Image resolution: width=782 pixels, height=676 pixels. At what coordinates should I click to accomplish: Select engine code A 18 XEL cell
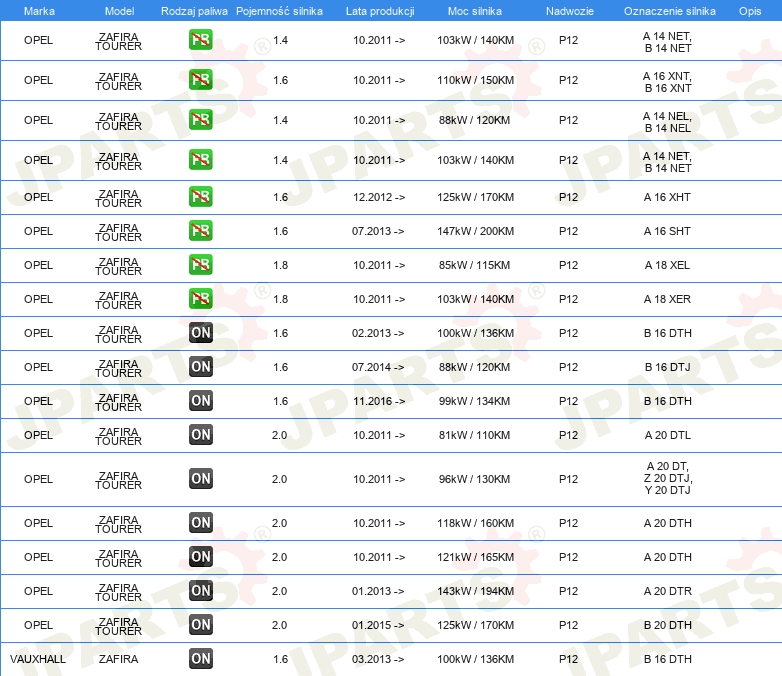point(667,265)
